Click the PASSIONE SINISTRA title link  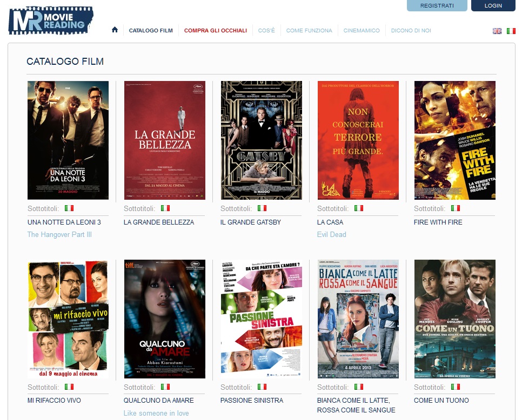point(252,401)
